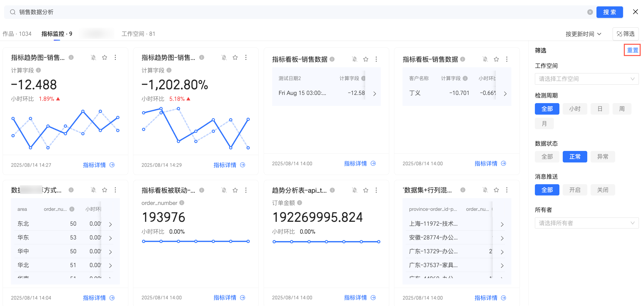
Task: Open more options on '趋势分析表-api_t' card
Action: (x=376, y=190)
